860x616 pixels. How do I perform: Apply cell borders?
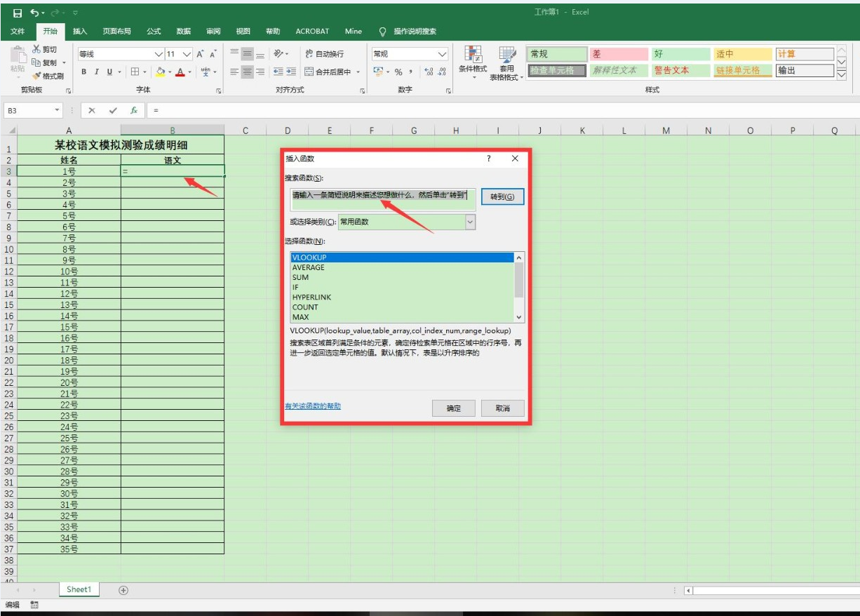tap(135, 72)
